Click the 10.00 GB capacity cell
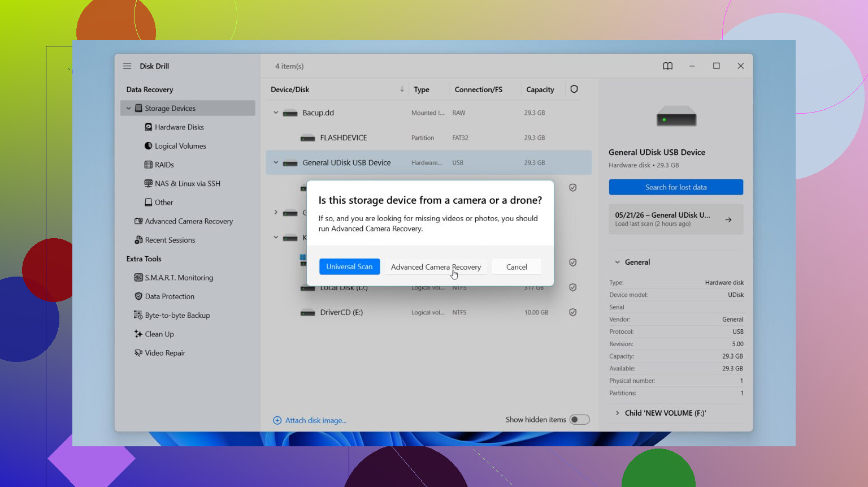Viewport: 868px width, 487px height. coord(536,312)
